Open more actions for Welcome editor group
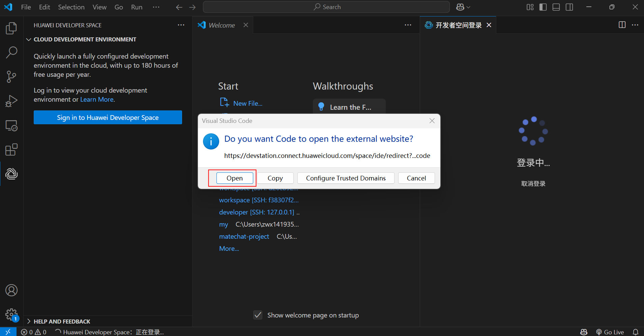Screen dimensions: 644x336 408,25
